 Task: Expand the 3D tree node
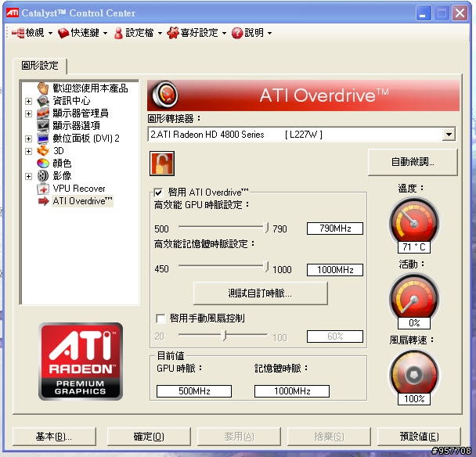coord(28,151)
